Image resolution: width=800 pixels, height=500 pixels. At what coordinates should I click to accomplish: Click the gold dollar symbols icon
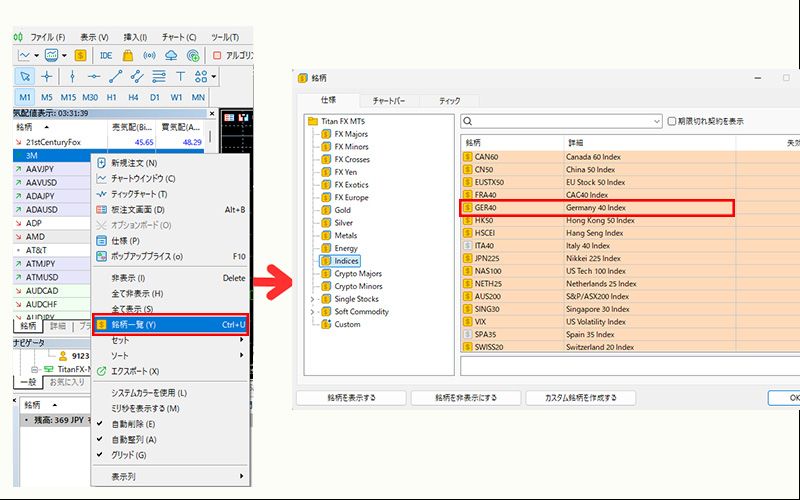click(81, 55)
